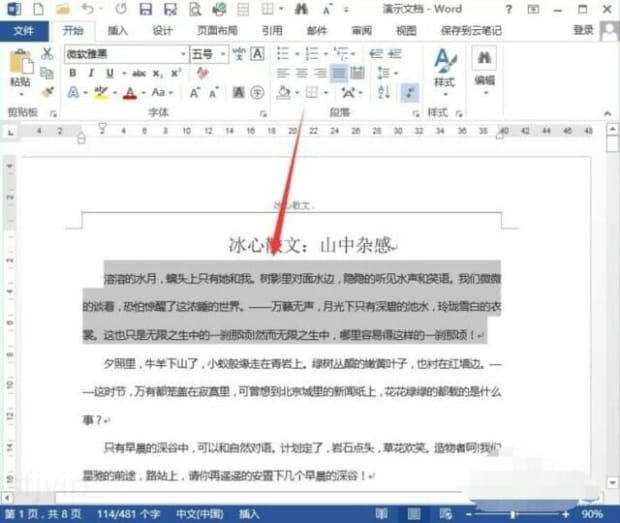This screenshot has height=523, width=620.
Task: Click the character border icon
Action: pyautogui.click(x=258, y=53)
